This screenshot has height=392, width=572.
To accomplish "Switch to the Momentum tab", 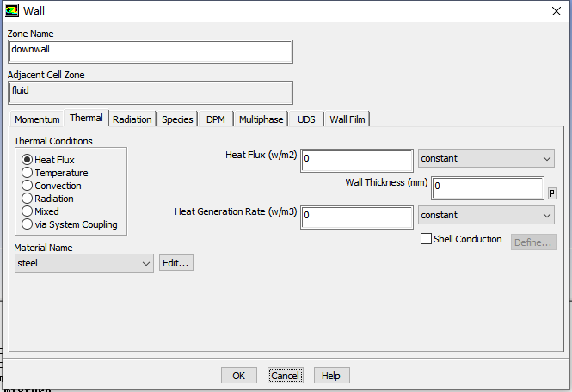I will [37, 119].
